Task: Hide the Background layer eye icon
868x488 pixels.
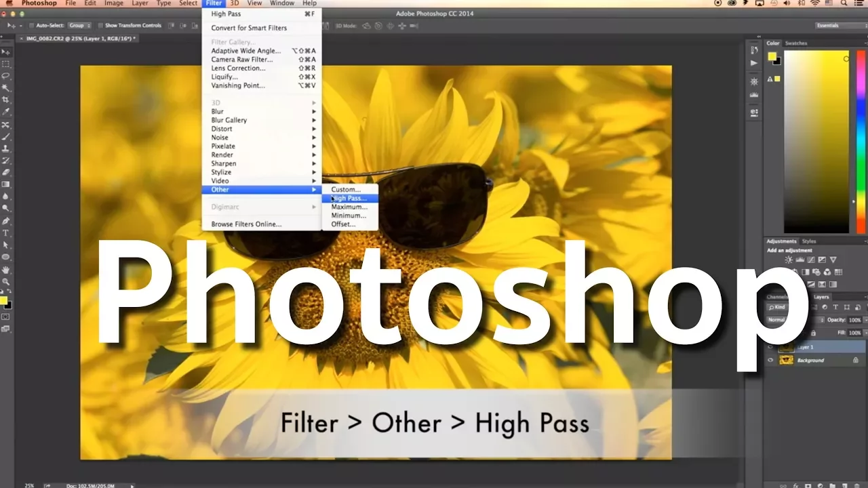Action: click(x=770, y=360)
